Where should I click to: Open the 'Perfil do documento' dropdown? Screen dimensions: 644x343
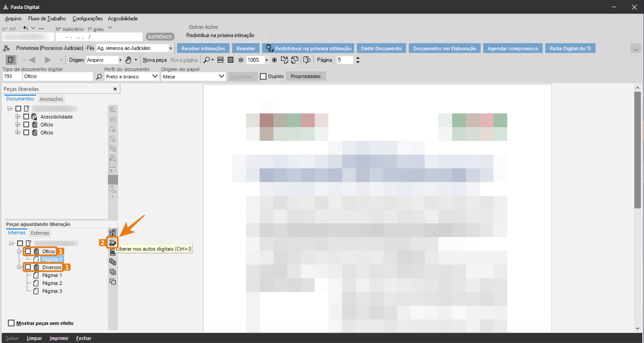tap(155, 76)
